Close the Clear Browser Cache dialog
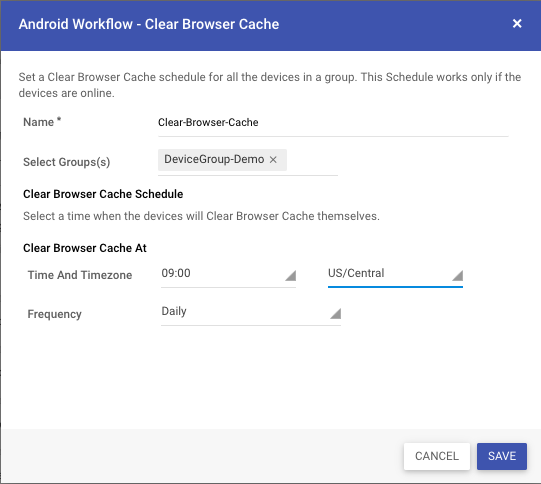 517,23
